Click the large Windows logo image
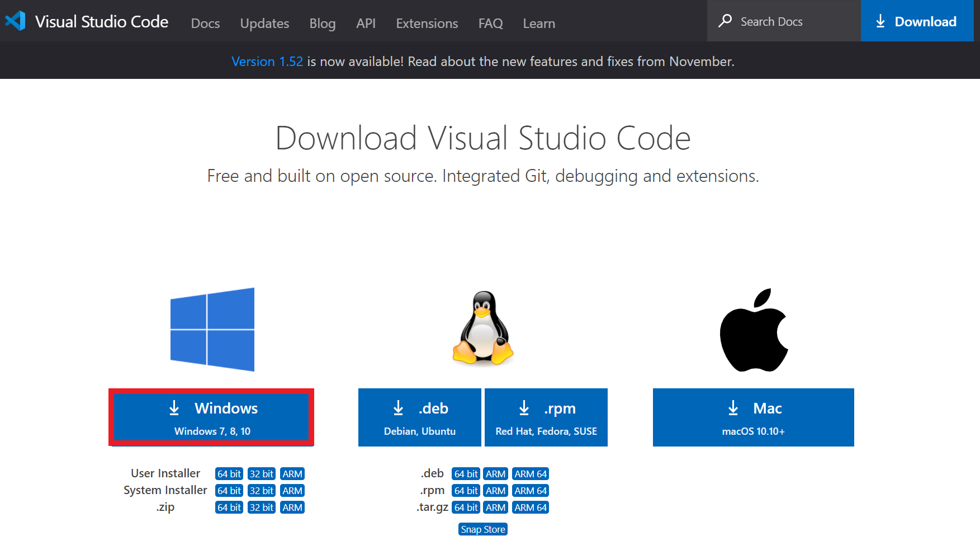 pos(212,330)
